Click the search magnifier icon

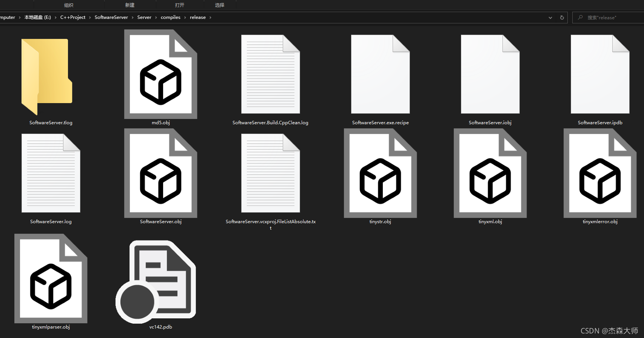(580, 17)
